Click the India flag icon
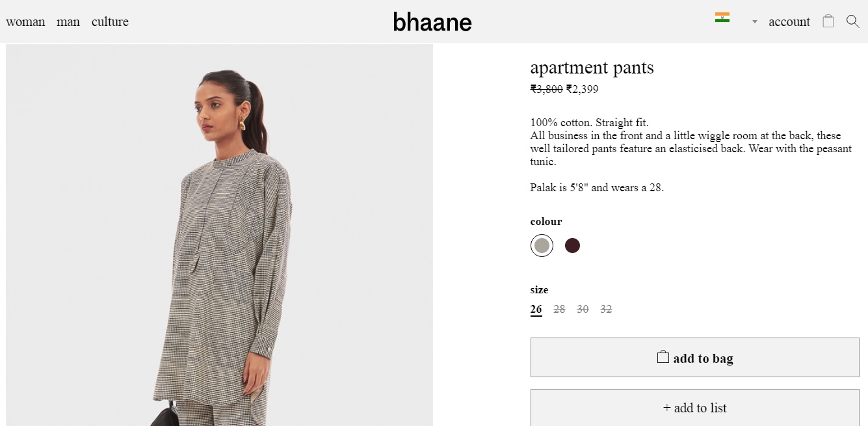This screenshot has width=868, height=426. [722, 18]
